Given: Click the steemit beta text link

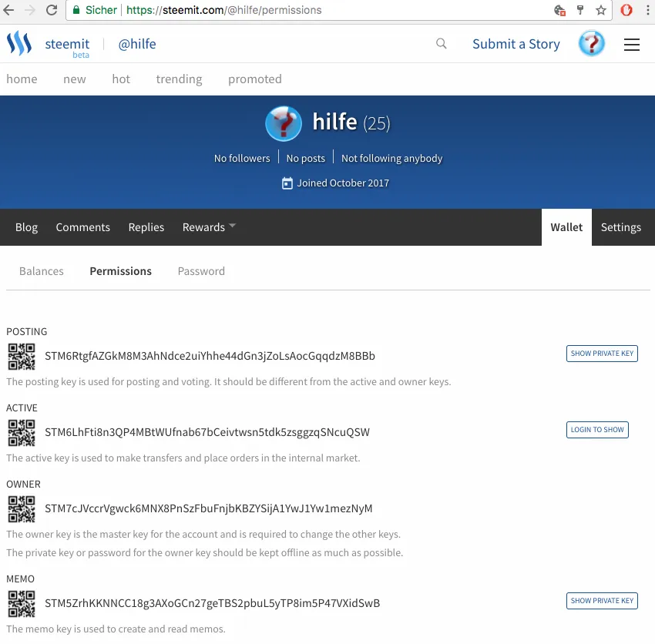Looking at the screenshot, I should [67, 47].
